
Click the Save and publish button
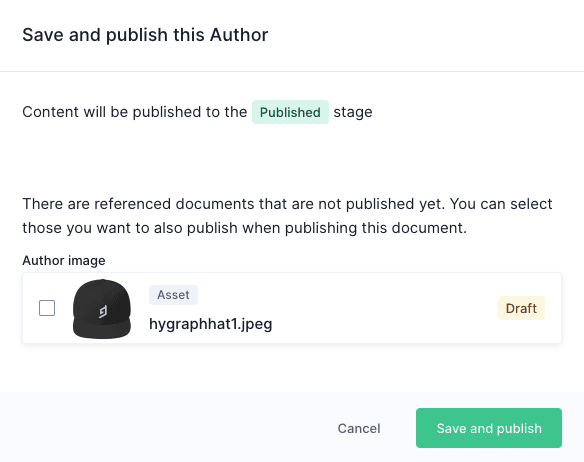tap(489, 428)
